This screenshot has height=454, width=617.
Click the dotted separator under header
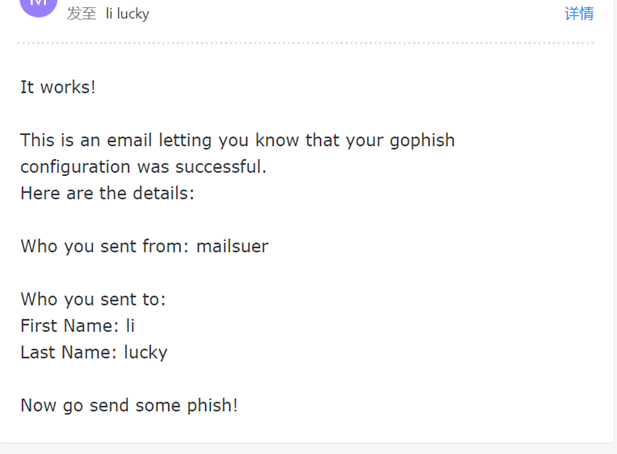(x=305, y=43)
